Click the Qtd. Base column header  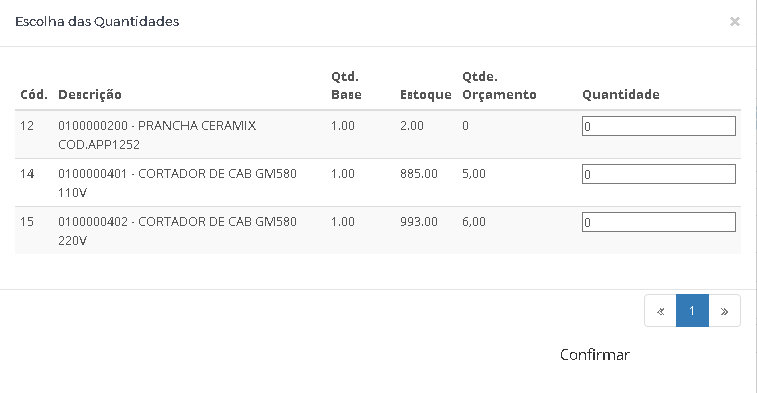click(346, 85)
